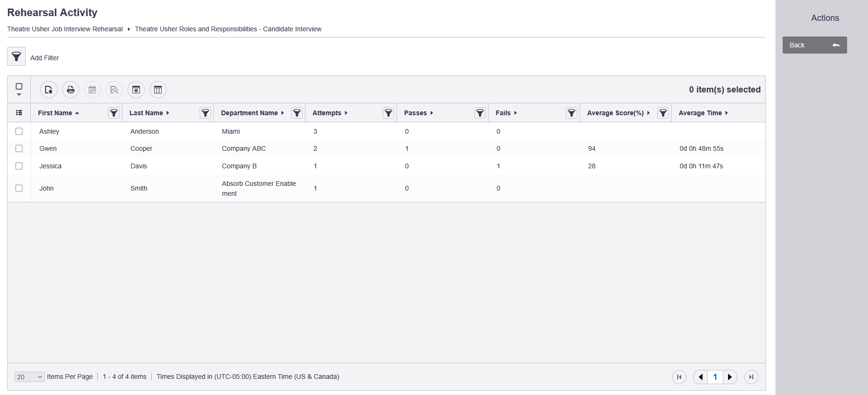Go to the first page of results

(x=679, y=377)
